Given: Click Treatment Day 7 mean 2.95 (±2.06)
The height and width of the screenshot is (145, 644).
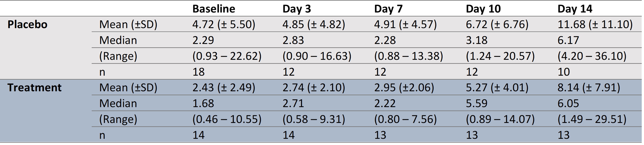Looking at the screenshot, I should click(x=404, y=88).
